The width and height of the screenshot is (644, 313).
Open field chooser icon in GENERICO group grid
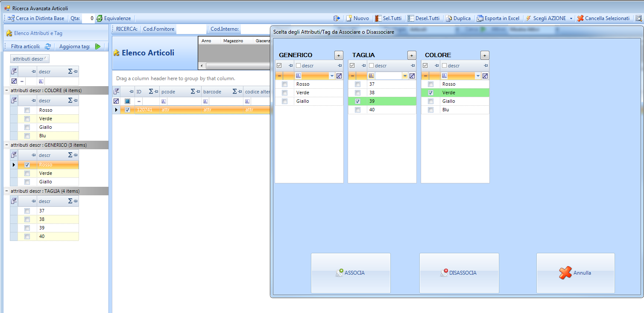[x=14, y=155]
